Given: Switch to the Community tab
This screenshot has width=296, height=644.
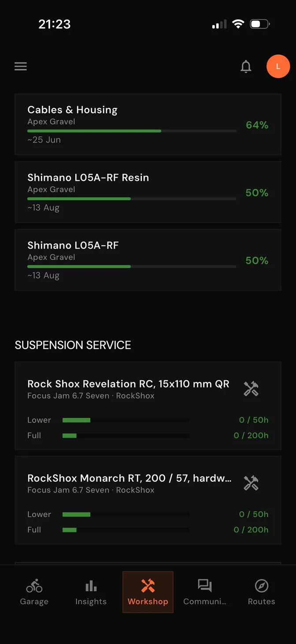Looking at the screenshot, I should tap(205, 592).
